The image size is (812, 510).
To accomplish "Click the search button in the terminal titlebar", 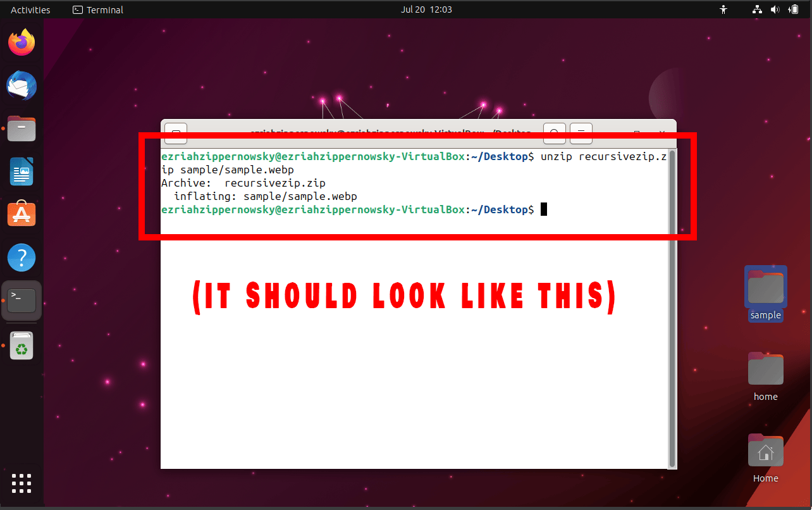I will (554, 134).
